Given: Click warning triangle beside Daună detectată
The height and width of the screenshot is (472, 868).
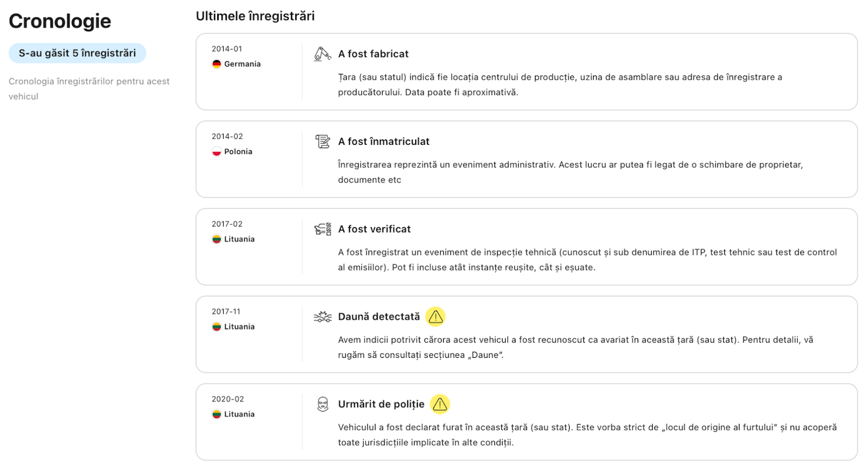Looking at the screenshot, I should [x=435, y=316].
